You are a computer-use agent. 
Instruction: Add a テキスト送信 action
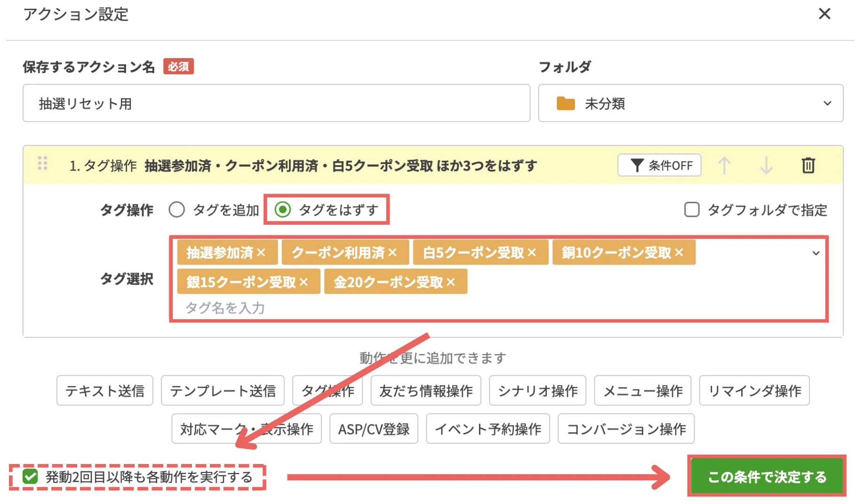coord(105,390)
